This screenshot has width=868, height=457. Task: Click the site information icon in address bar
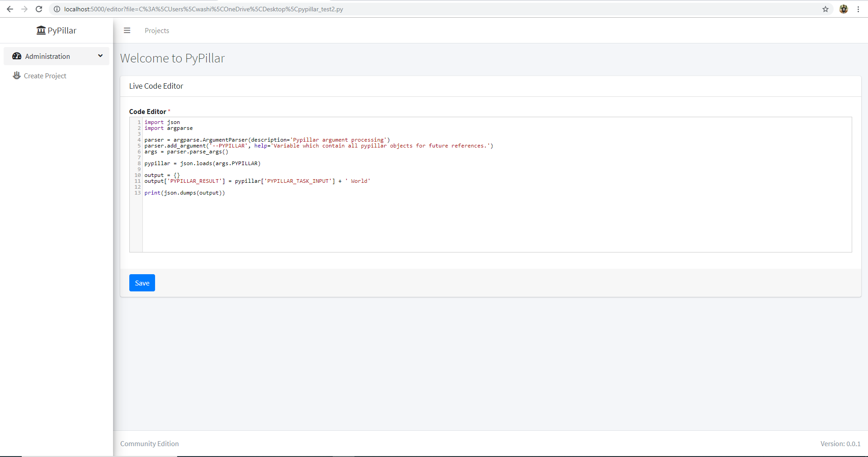coord(57,9)
